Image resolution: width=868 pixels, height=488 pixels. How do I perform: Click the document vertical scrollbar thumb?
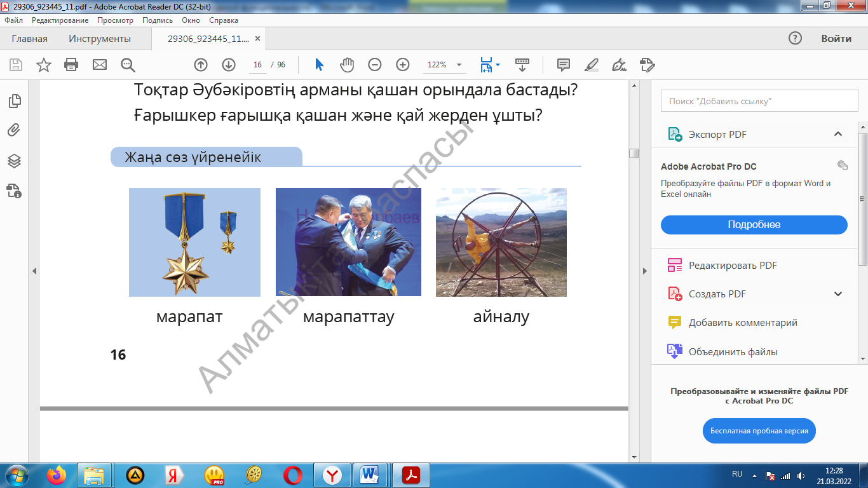pos(634,153)
